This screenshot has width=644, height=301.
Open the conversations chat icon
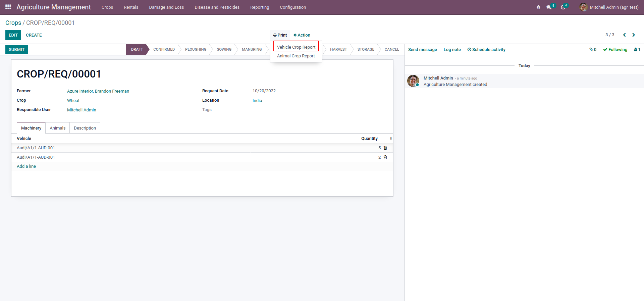549,7
